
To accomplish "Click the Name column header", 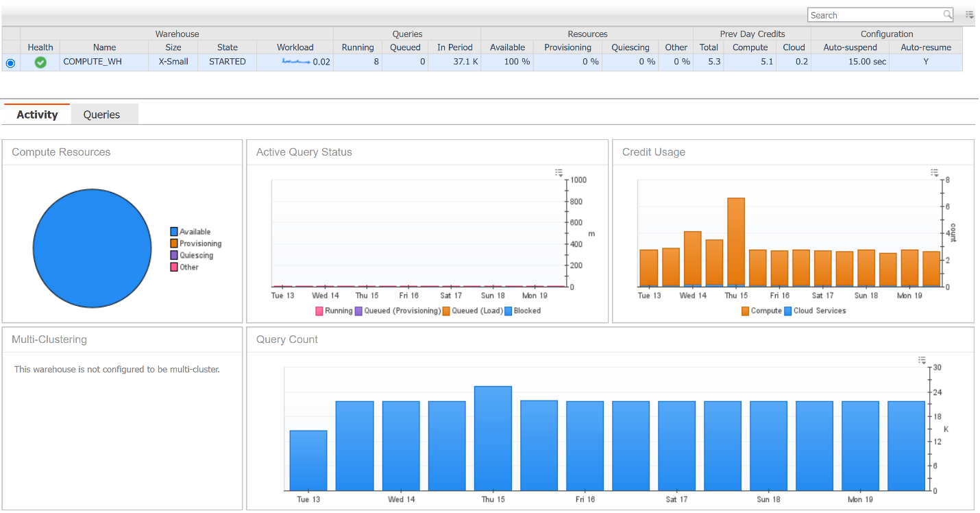I will click(104, 47).
